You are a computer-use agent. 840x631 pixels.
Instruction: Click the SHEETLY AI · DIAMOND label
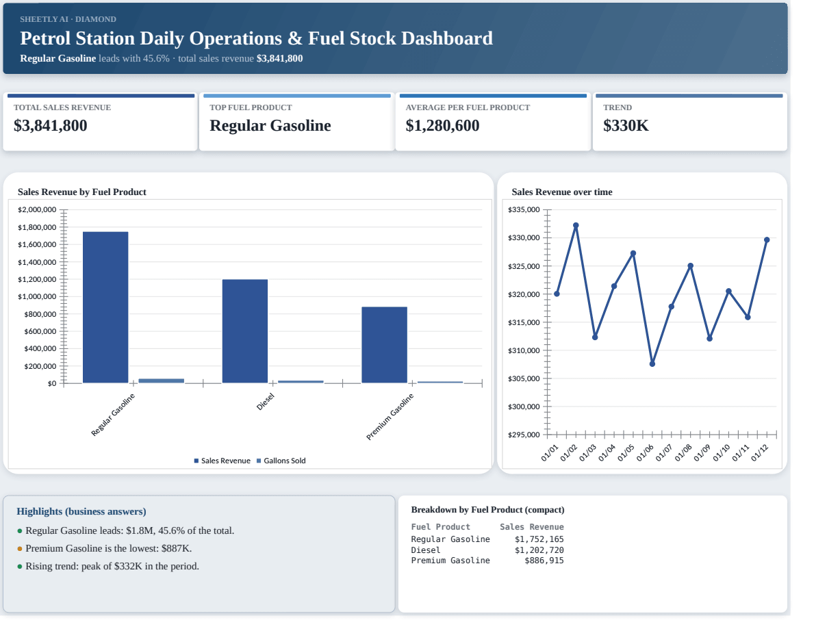click(68, 19)
